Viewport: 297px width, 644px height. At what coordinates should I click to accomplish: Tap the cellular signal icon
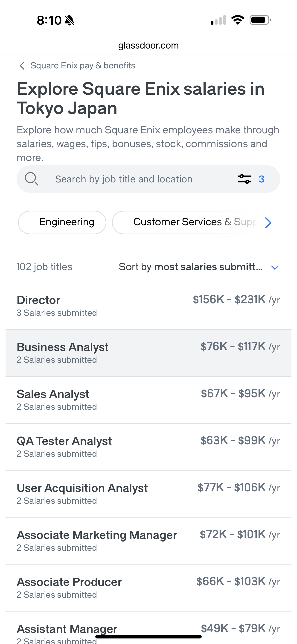[x=218, y=20]
